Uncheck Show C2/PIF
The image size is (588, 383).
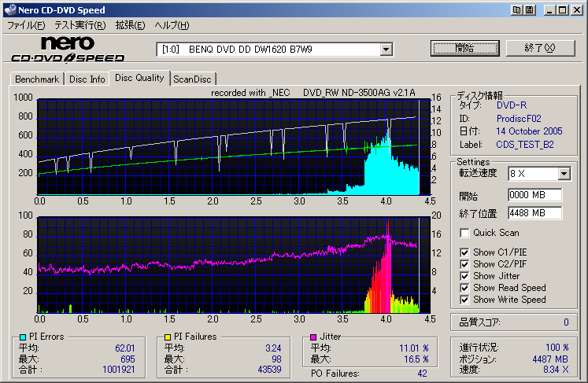[464, 264]
